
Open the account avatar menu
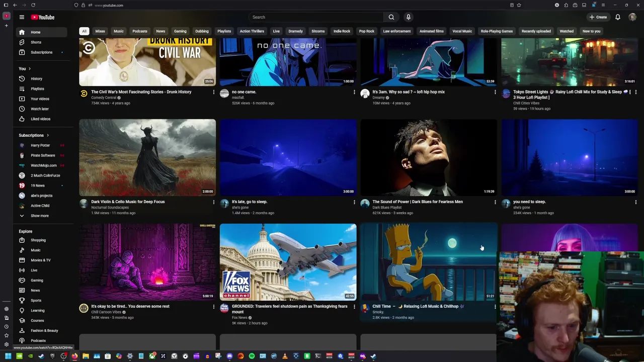pyautogui.click(x=632, y=17)
